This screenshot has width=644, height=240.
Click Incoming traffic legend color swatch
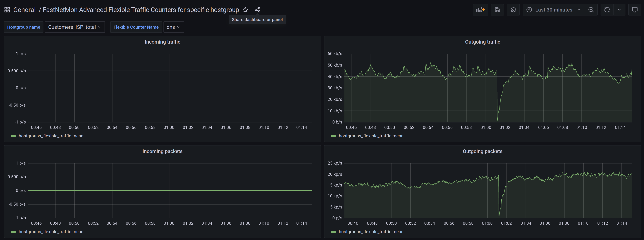pos(13,136)
